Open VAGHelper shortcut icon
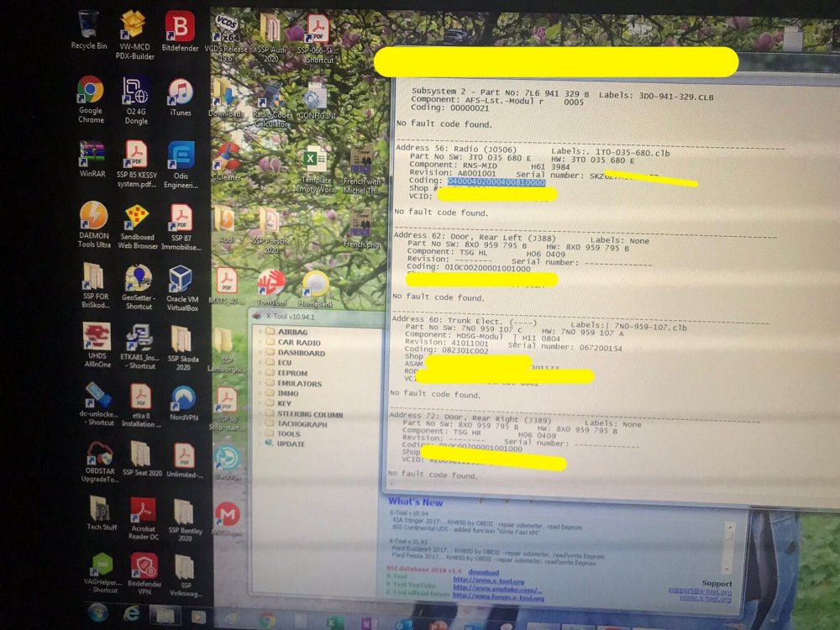Image resolution: width=840 pixels, height=630 pixels. coord(102,573)
